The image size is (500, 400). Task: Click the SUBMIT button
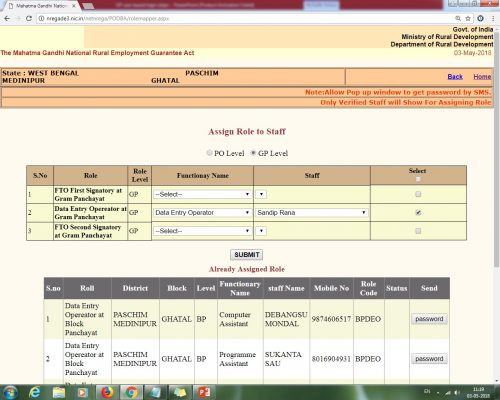246,255
